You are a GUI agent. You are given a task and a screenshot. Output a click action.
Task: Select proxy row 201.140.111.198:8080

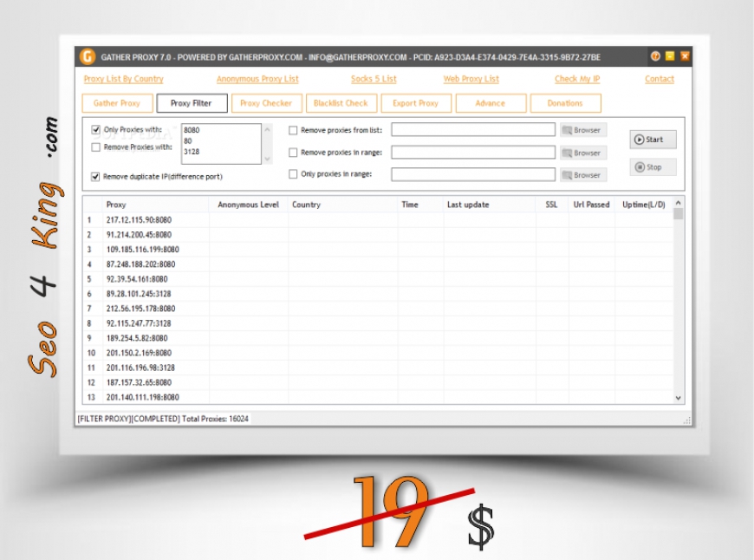pyautogui.click(x=378, y=397)
